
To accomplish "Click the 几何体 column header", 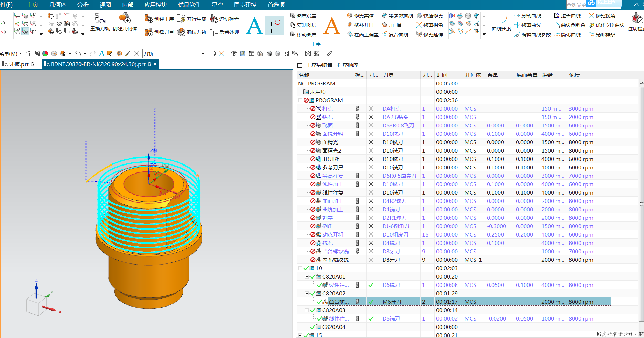I will (473, 75).
